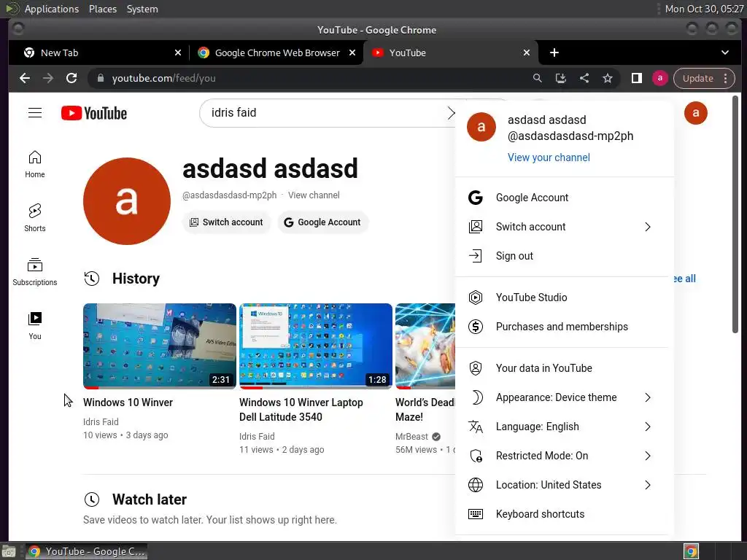Click the Google Account chip button
This screenshot has height=560, width=747.
(x=322, y=222)
